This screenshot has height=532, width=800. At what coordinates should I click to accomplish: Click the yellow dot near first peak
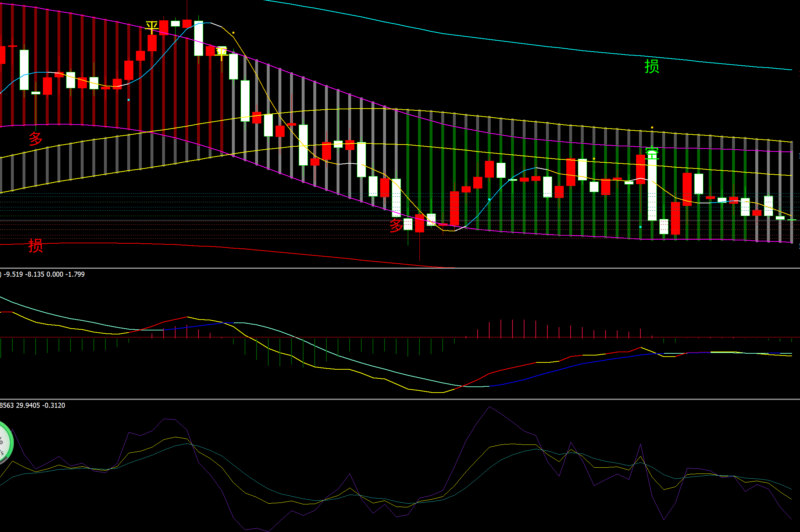tap(233, 33)
